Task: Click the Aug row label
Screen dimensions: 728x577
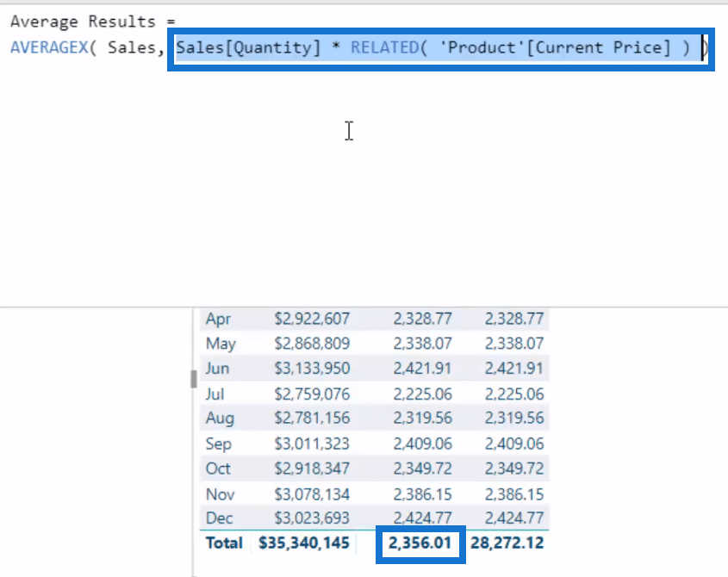Action: click(x=220, y=419)
